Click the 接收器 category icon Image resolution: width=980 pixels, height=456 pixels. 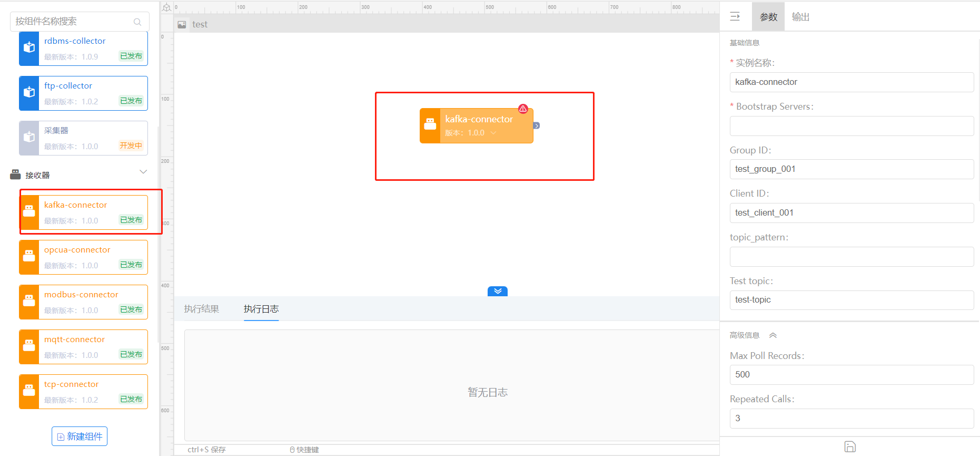15,174
